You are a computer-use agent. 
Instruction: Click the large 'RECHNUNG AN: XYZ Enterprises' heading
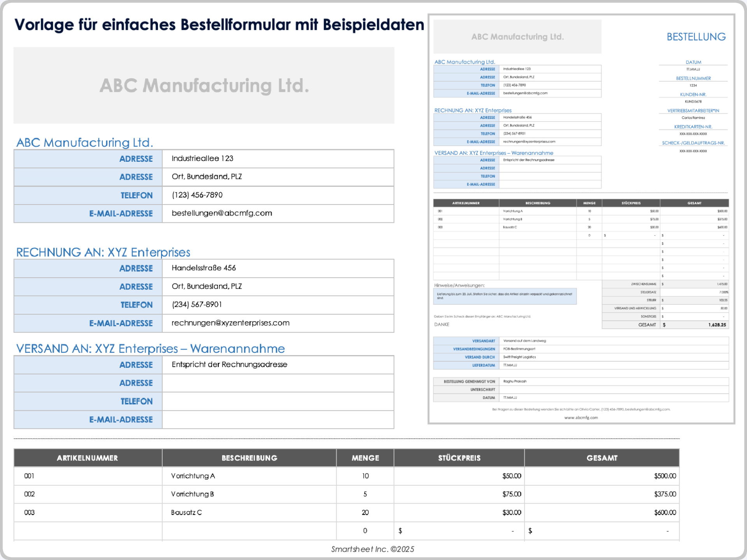pos(103,252)
